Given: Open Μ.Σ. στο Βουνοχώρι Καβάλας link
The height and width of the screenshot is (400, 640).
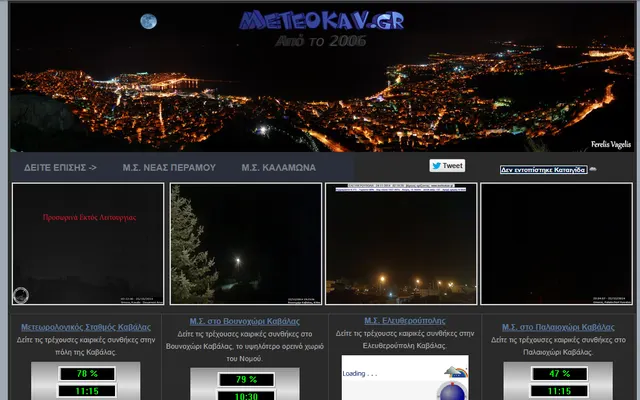Looking at the screenshot, I should 244,321.
